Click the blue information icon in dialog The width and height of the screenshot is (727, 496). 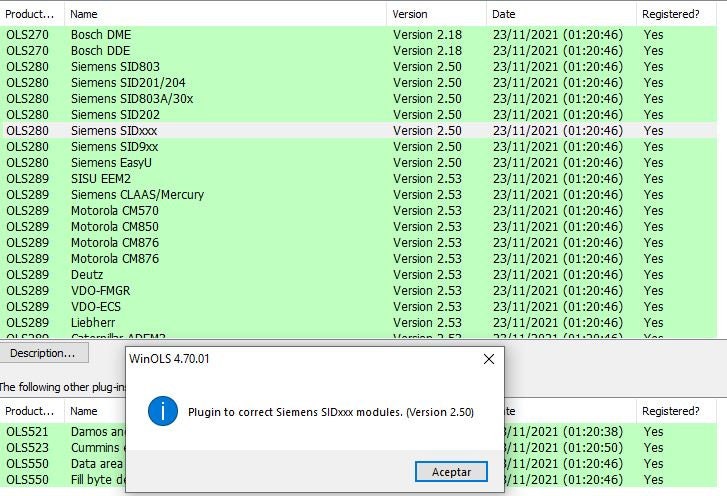[163, 411]
